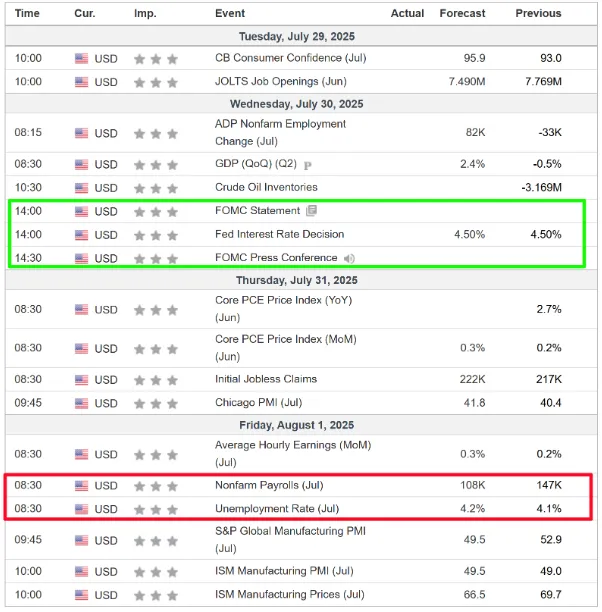
Task: Click the importance stars for Crude Oil Inventories
Action: tap(156, 188)
